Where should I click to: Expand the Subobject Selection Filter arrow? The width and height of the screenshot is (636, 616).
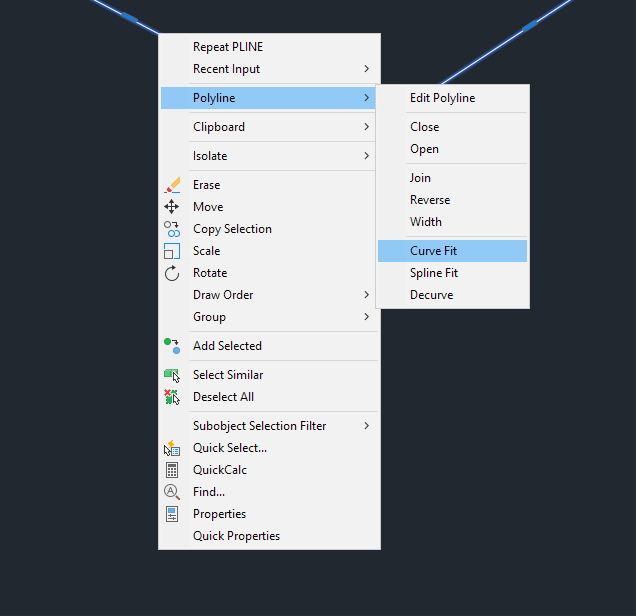coord(367,426)
